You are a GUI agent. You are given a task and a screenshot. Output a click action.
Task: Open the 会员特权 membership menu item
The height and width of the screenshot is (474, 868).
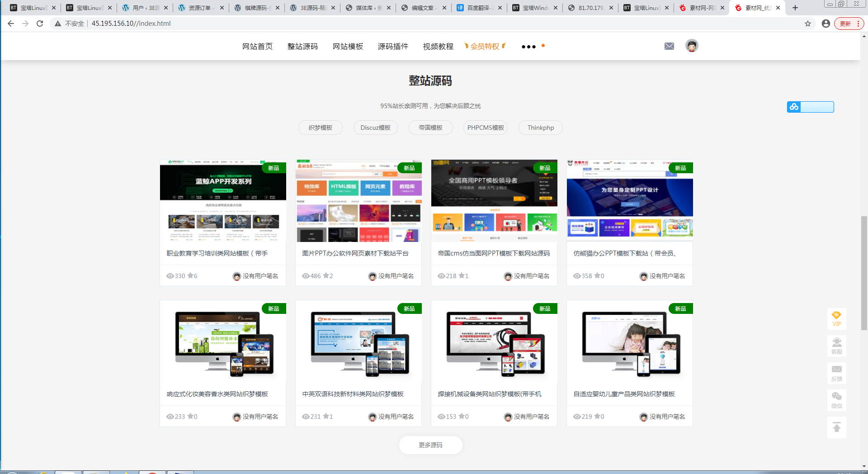click(x=485, y=46)
